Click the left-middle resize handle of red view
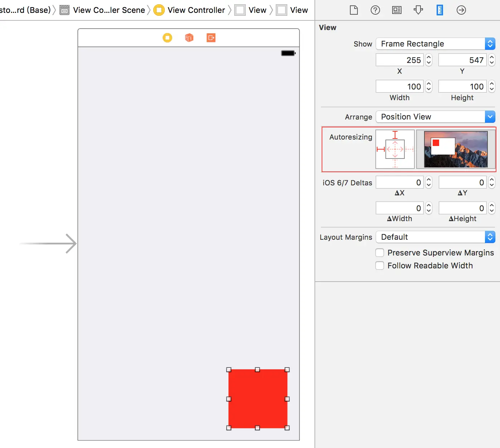This screenshot has height=448, width=500. coord(229,399)
